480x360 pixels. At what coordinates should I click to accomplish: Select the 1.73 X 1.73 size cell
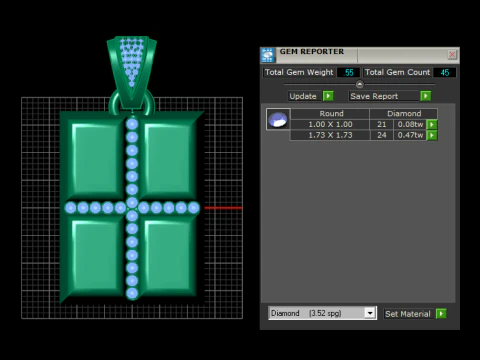pos(330,135)
